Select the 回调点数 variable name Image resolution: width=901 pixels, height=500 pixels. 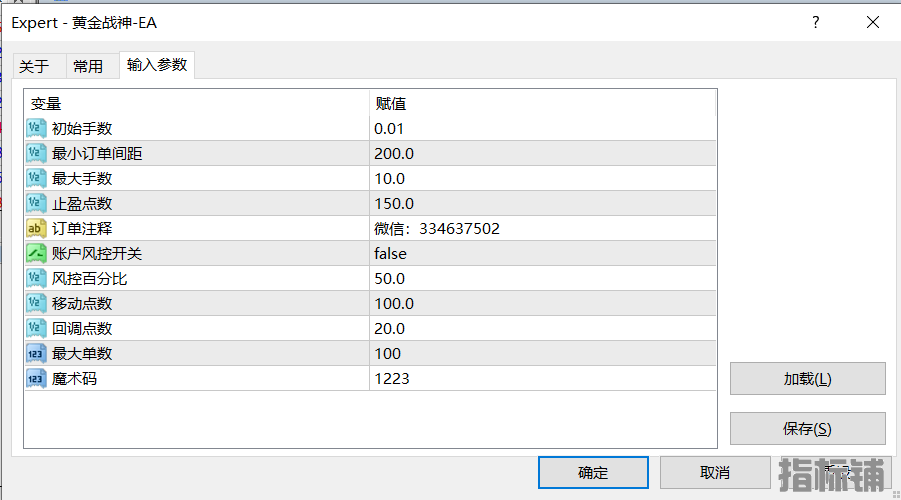[x=82, y=329]
